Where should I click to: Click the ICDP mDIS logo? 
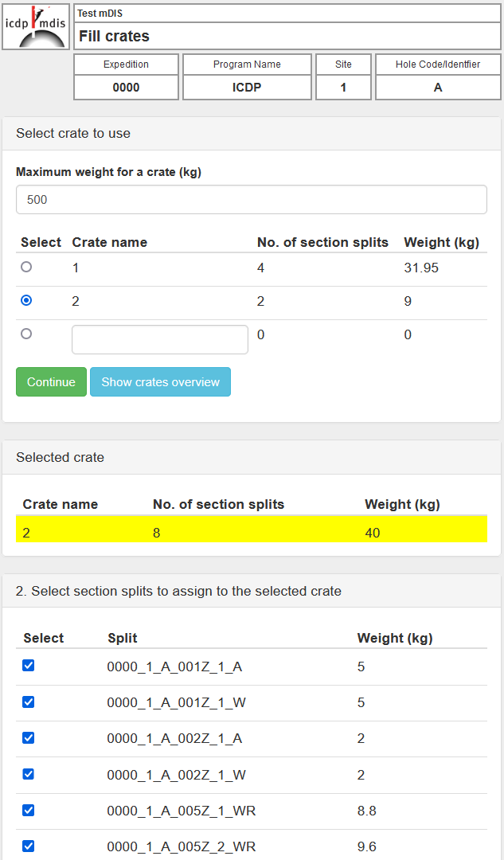click(35, 25)
